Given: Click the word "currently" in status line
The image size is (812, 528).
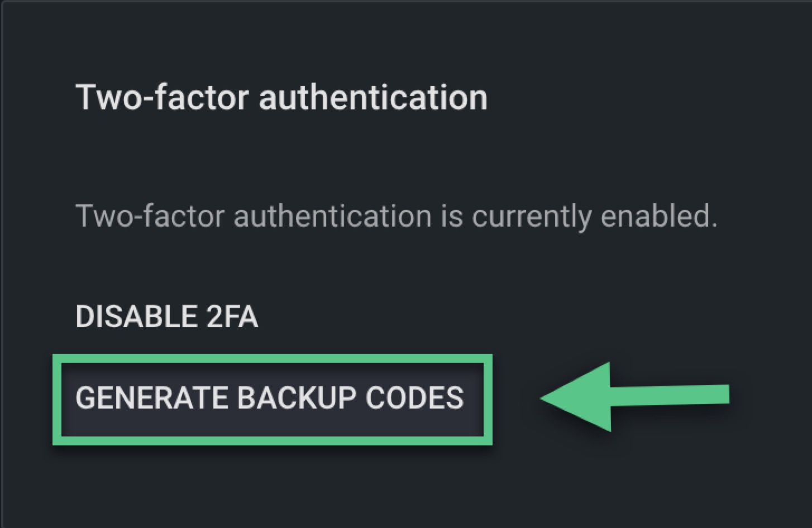Looking at the screenshot, I should (531, 216).
